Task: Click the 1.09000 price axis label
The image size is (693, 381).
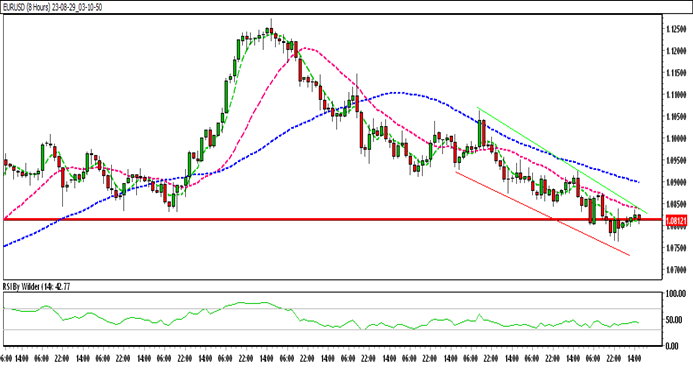Action: pos(677,183)
